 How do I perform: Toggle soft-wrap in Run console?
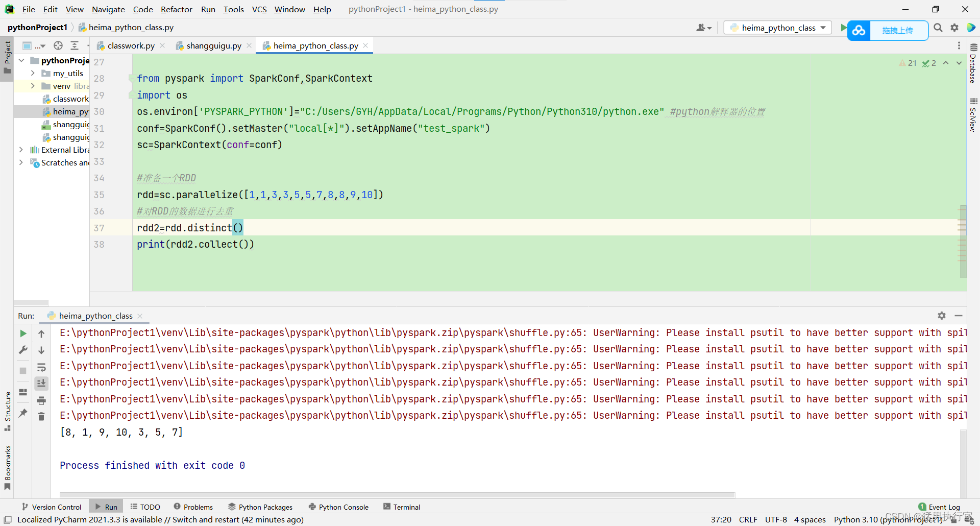pyautogui.click(x=41, y=367)
